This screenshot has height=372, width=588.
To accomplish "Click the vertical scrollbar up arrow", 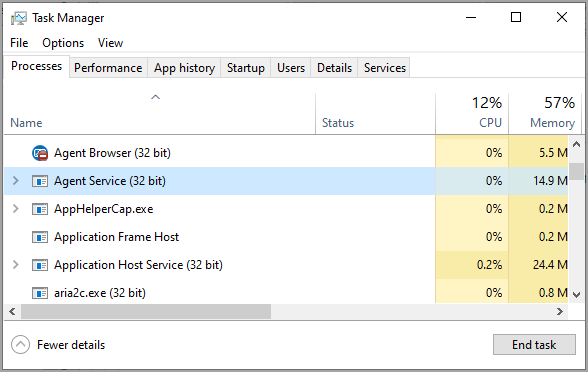I will (576, 144).
